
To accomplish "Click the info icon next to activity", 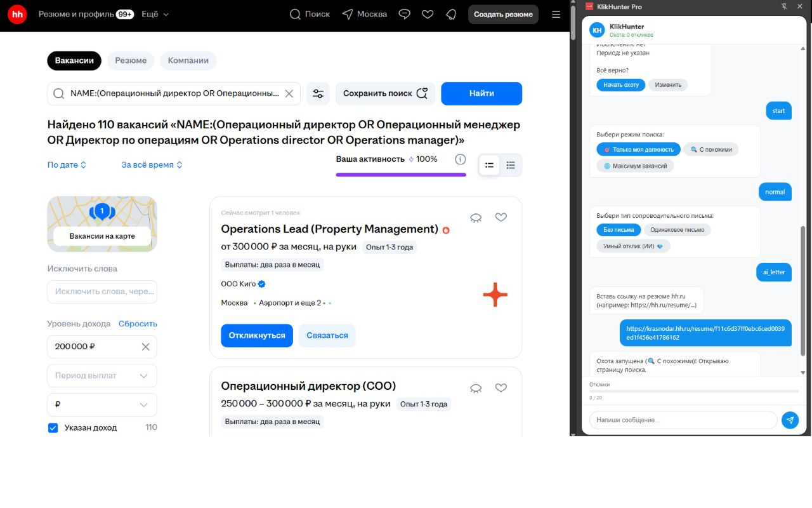I will pyautogui.click(x=461, y=159).
